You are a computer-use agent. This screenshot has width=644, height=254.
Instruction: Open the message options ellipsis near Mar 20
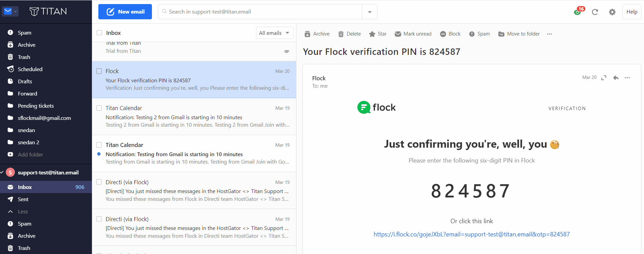[627, 78]
